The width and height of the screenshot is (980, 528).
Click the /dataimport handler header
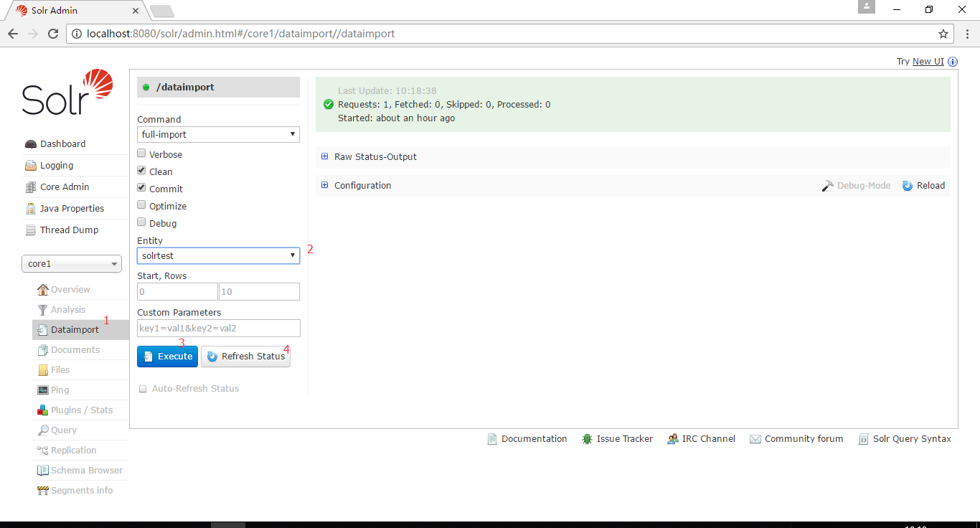pyautogui.click(x=218, y=87)
